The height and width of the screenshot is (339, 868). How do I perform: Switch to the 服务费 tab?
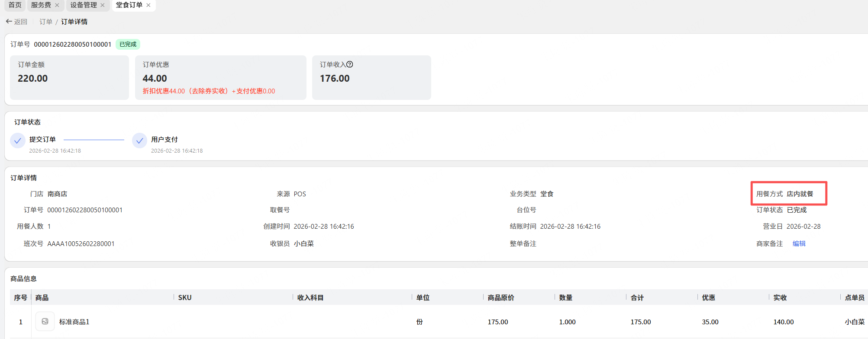(x=41, y=5)
